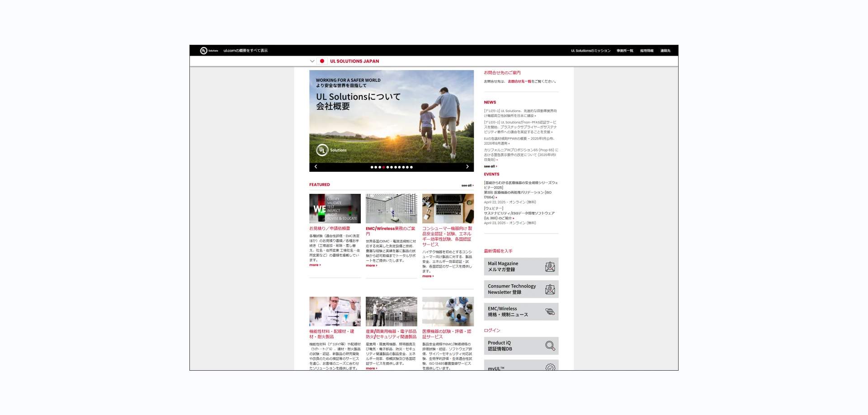Click the WE certify validate test thumbnail
This screenshot has width=868, height=415.
coord(335,208)
